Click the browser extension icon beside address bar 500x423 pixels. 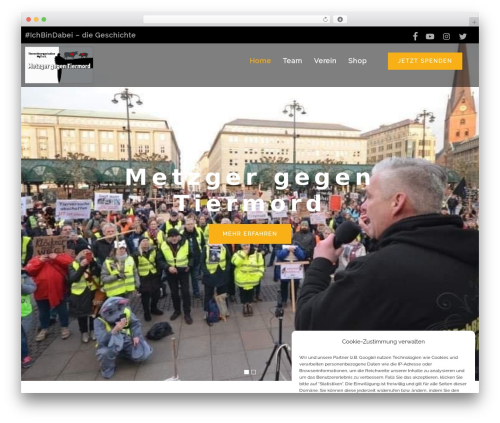click(340, 19)
